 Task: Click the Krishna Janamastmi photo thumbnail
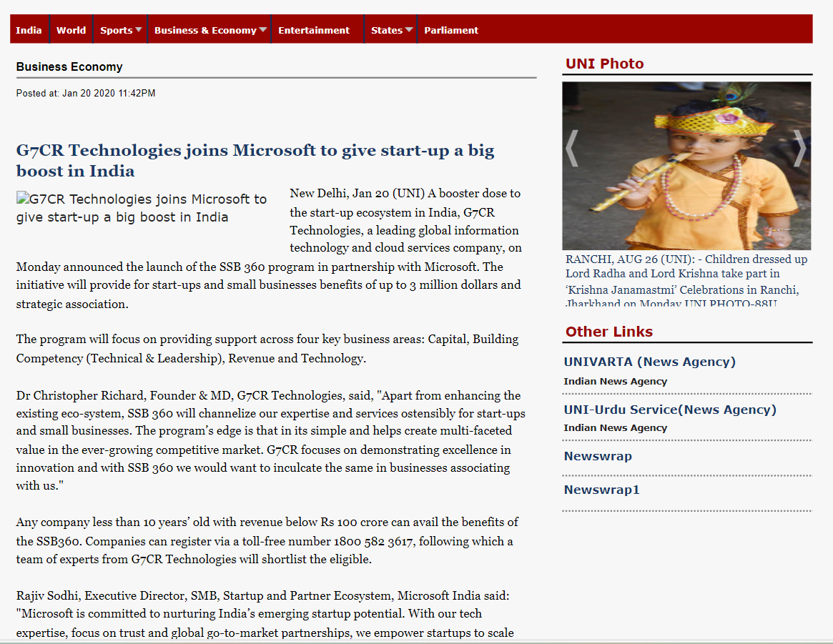point(686,166)
